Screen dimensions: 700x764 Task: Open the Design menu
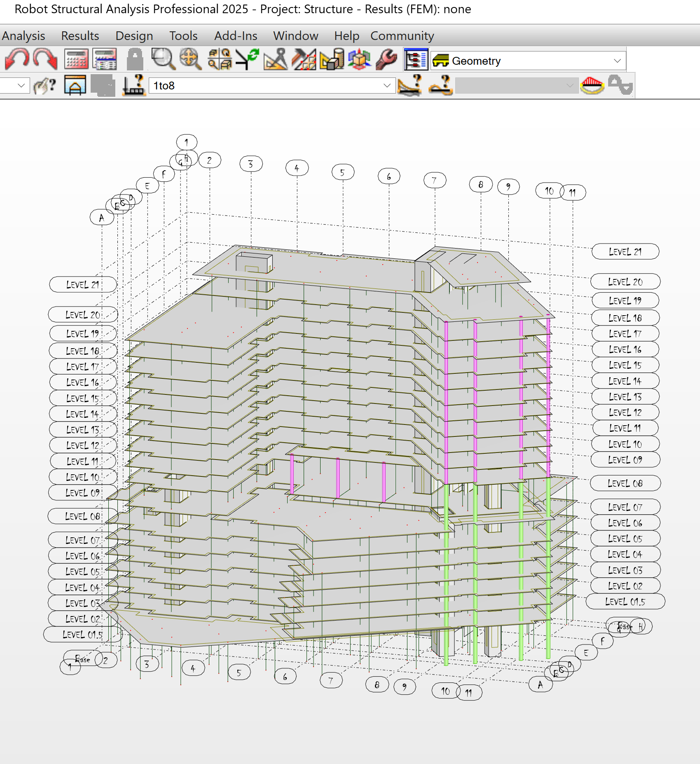point(134,36)
